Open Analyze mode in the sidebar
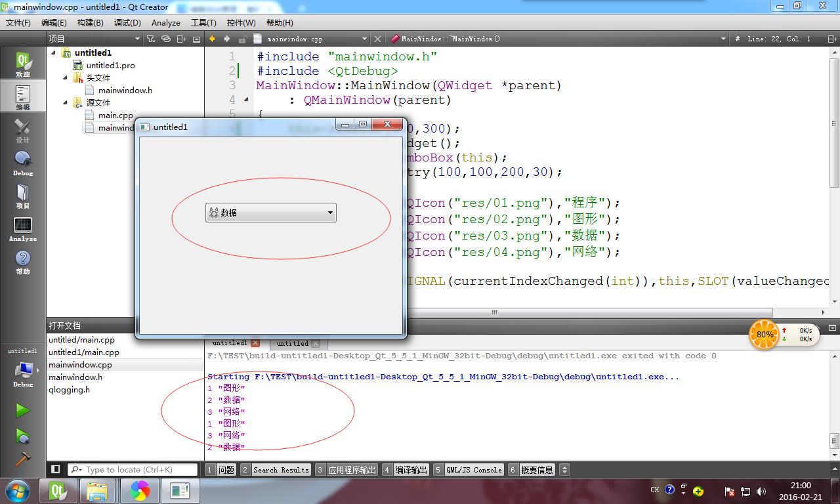 pyautogui.click(x=23, y=228)
